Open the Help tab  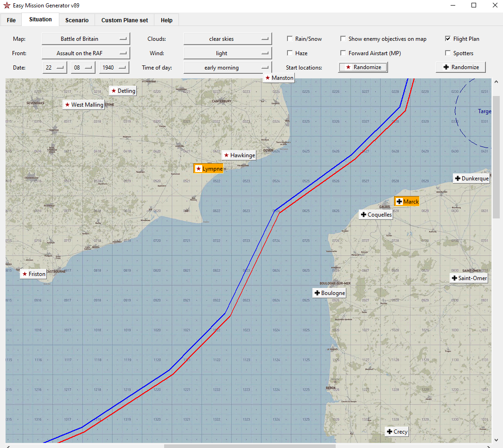tap(166, 20)
